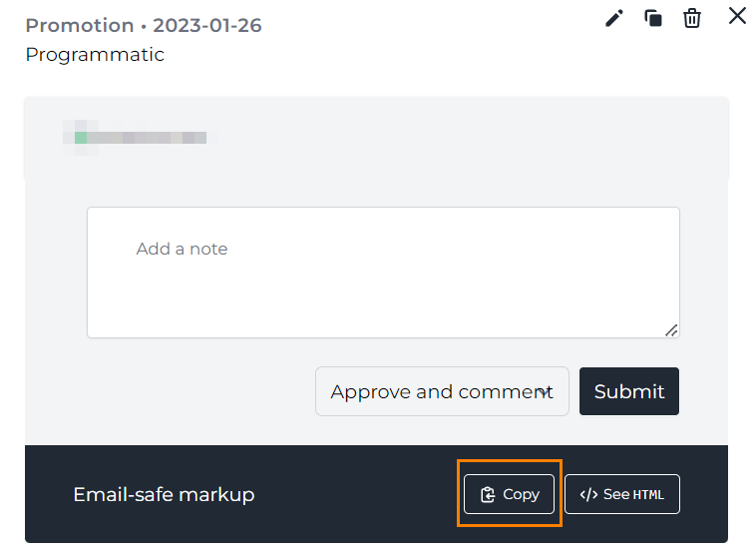Copy the email-safe markup

[x=509, y=494]
